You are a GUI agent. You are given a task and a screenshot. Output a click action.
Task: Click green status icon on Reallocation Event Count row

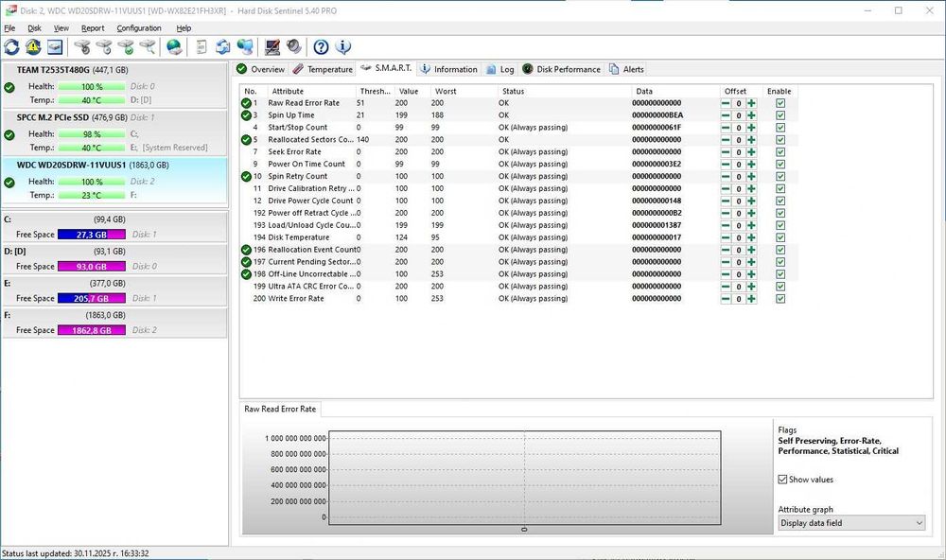[x=246, y=250]
